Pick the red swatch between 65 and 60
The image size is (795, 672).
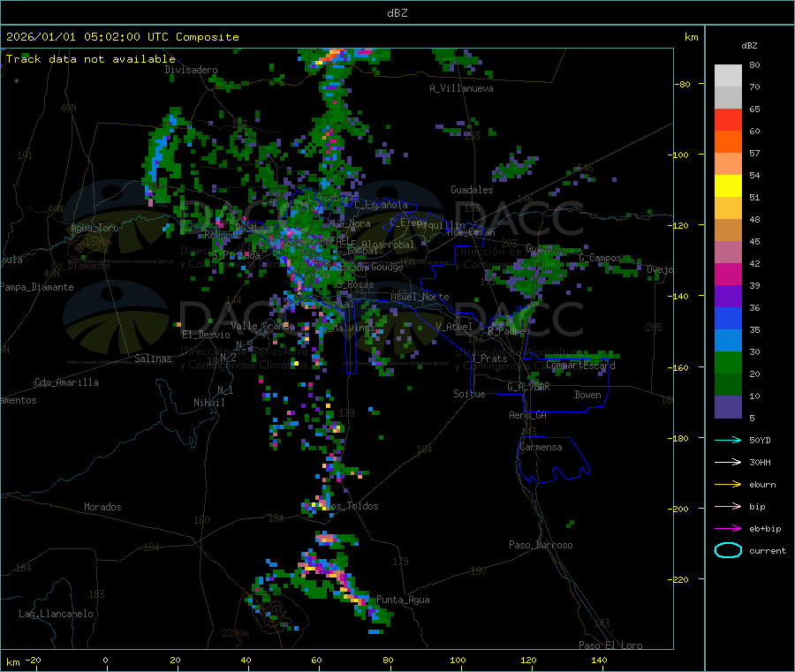coord(728,119)
